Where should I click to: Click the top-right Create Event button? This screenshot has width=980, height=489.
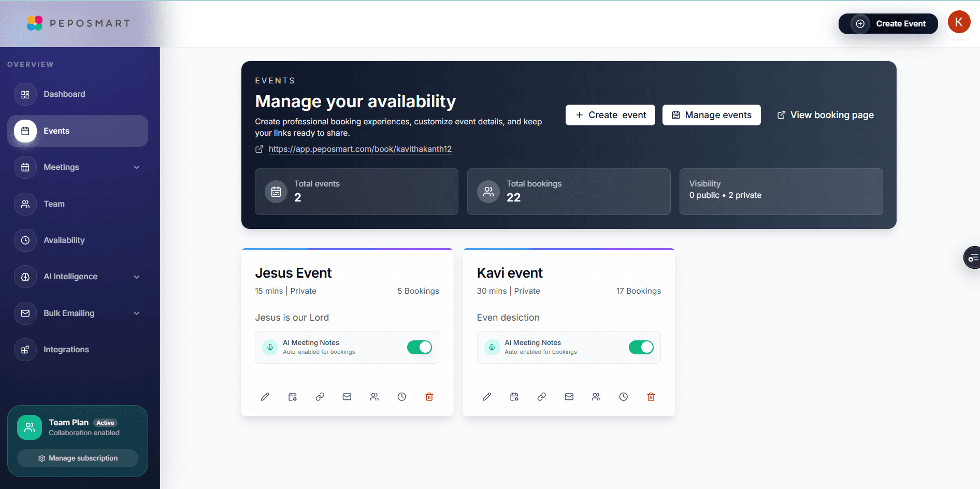[x=888, y=24]
